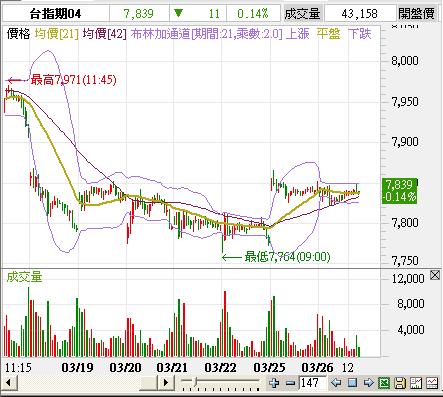Image resolution: width=443 pixels, height=397 pixels.
Task: Open the chart settings icon with bars
Action: tap(416, 382)
